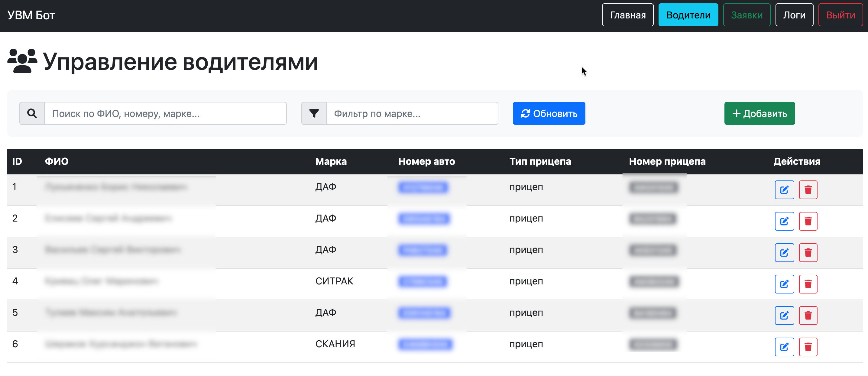Viewport: 868px width, 376px height.
Task: Click the blue Обновить button
Action: pos(549,114)
